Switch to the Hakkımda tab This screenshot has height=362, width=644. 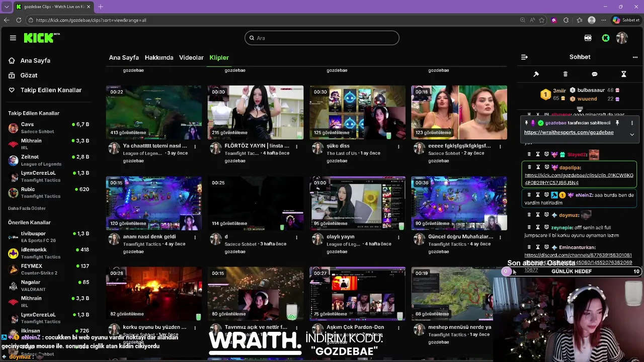coord(159,57)
